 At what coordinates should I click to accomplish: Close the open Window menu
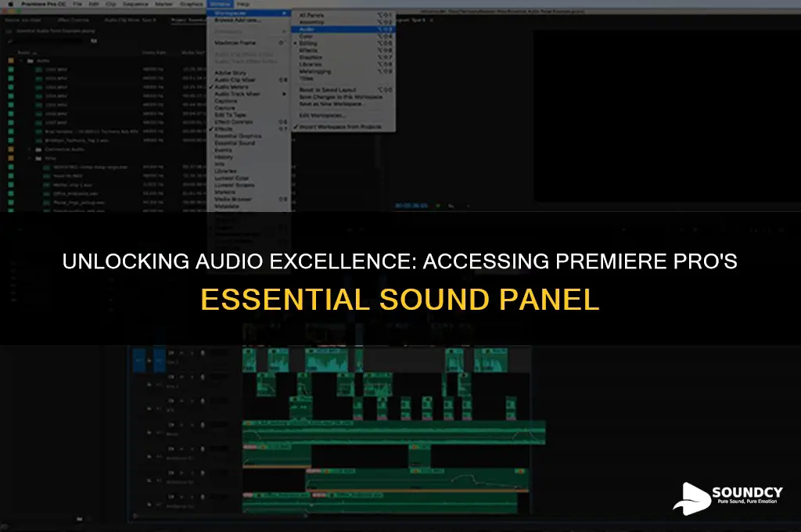point(220,4)
